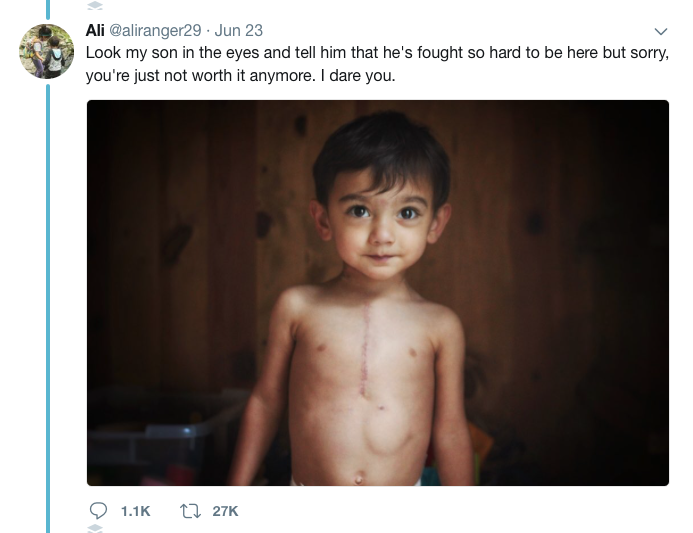This screenshot has width=693, height=533.
Task: Click the blue thread line above the avatar
Action: (47, 8)
